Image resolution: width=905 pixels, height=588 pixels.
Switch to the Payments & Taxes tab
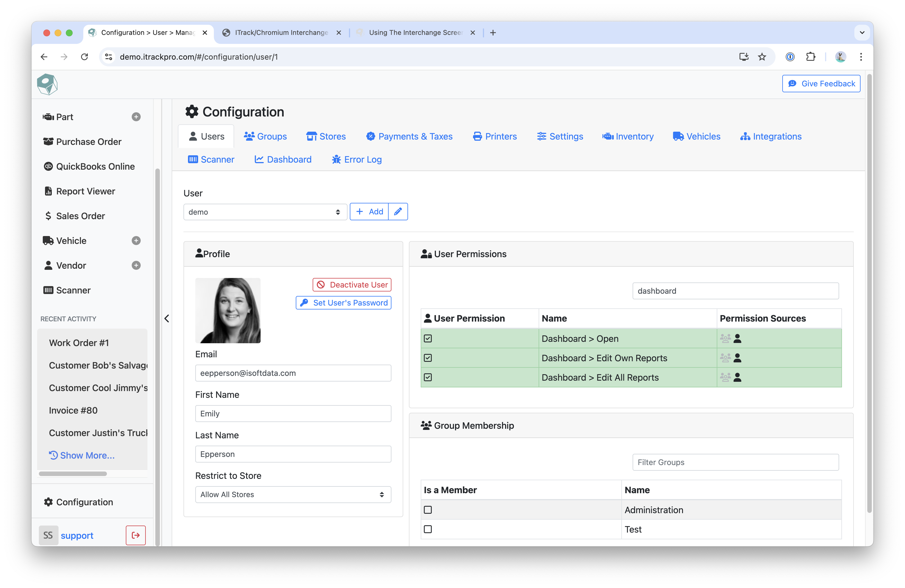(409, 136)
